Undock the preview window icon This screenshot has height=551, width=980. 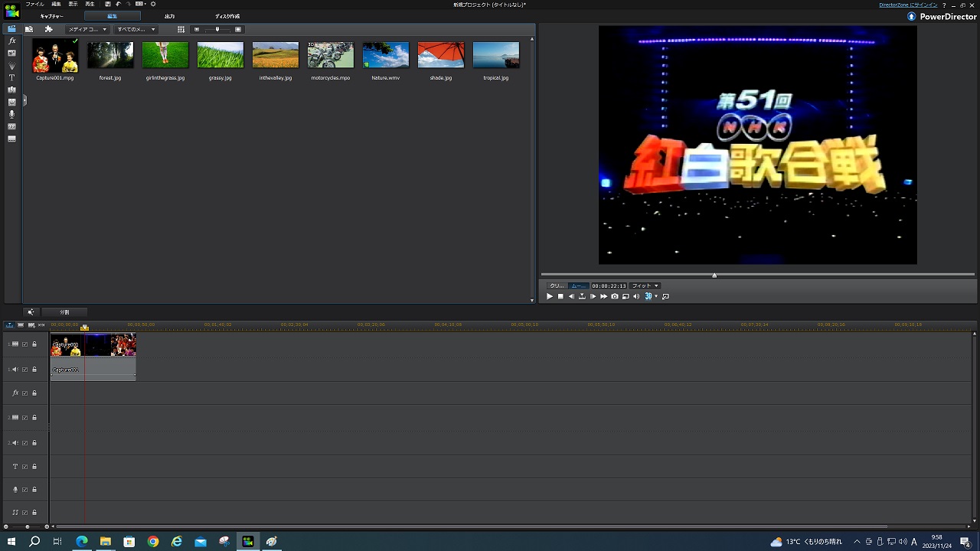[665, 296]
